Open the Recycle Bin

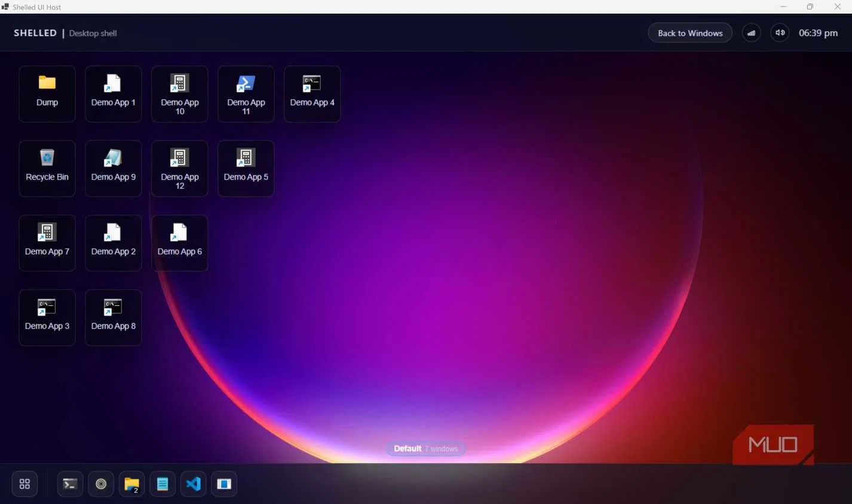tap(47, 168)
